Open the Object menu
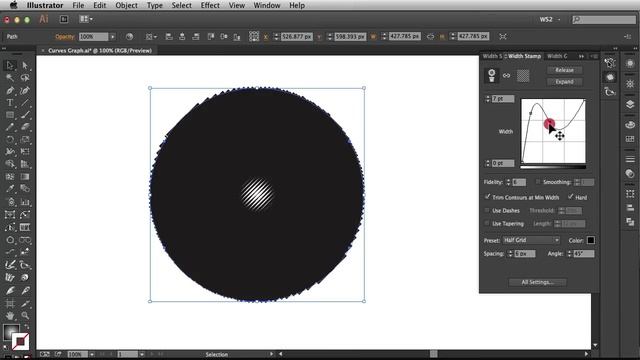 pos(127,5)
